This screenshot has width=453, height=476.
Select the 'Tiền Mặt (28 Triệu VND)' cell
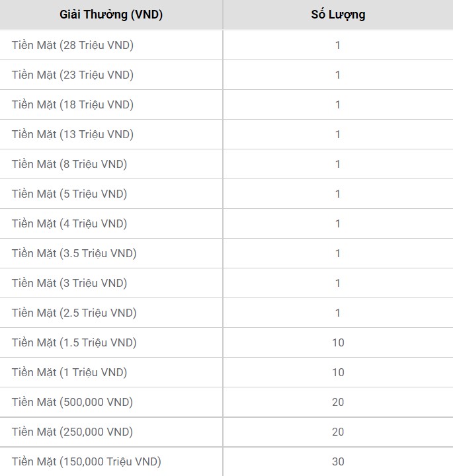73,45
